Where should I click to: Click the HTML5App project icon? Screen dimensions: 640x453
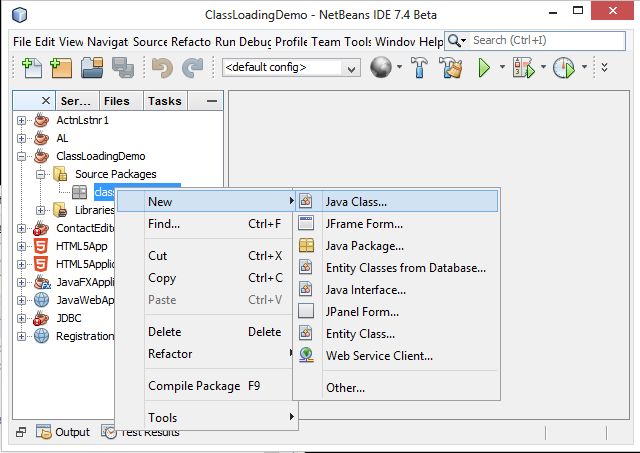pyautogui.click(x=41, y=246)
